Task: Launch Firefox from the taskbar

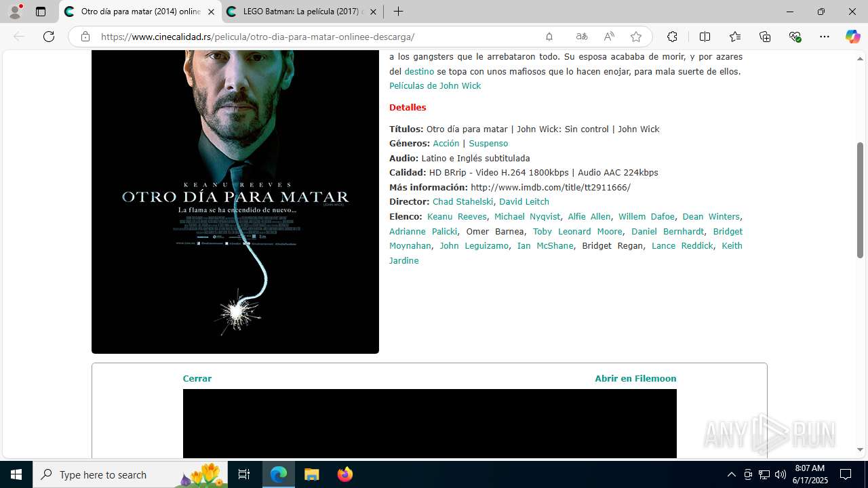Action: coord(345,474)
